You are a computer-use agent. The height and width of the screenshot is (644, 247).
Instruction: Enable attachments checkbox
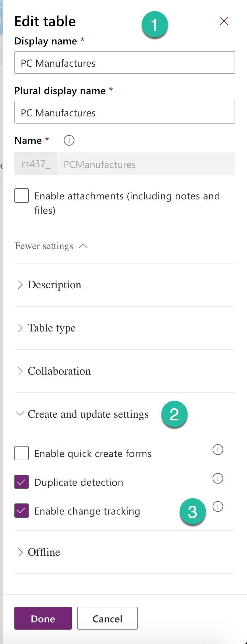pos(22,195)
